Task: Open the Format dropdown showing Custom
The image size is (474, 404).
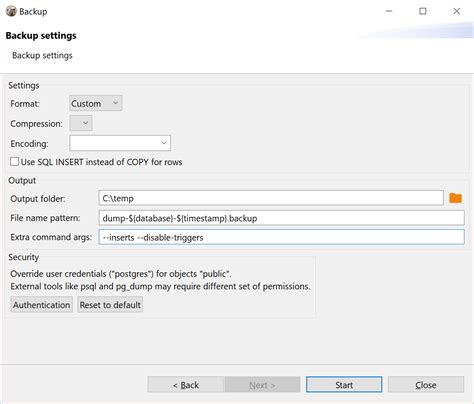Action: 96,103
